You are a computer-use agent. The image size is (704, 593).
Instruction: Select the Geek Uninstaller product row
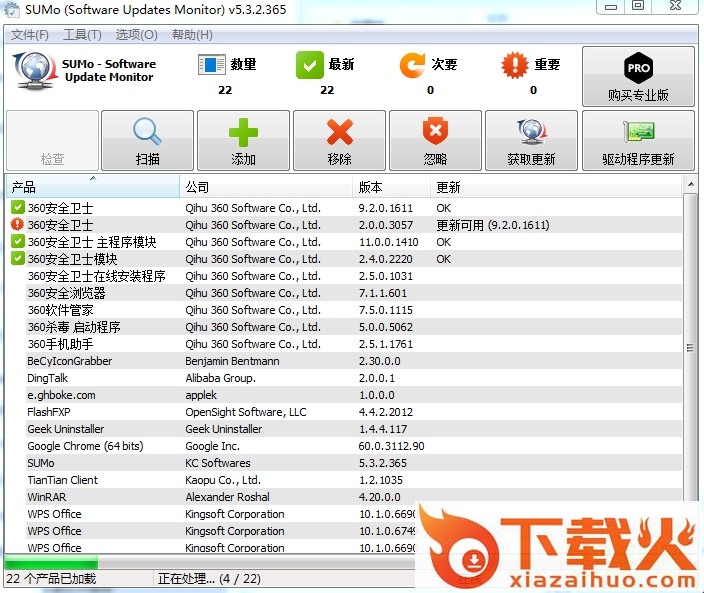pos(344,429)
